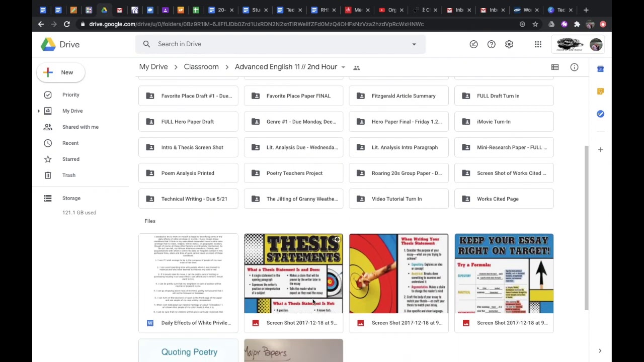Open the iMovie Turn-In folder
The image size is (644, 362).
coord(504,122)
